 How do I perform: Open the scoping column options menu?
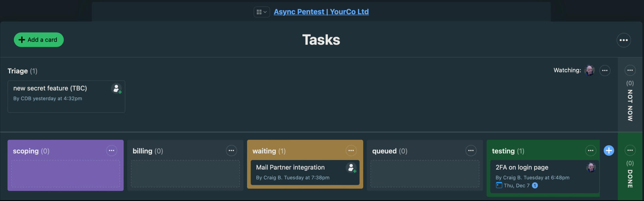112,150
